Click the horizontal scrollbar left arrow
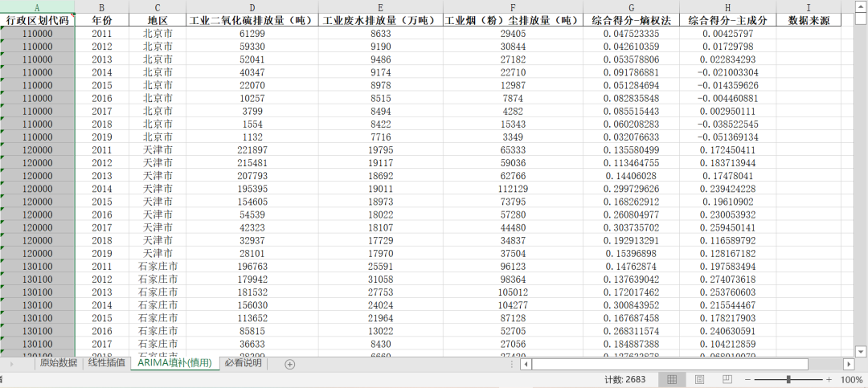The height and width of the screenshot is (388, 868). (526, 364)
